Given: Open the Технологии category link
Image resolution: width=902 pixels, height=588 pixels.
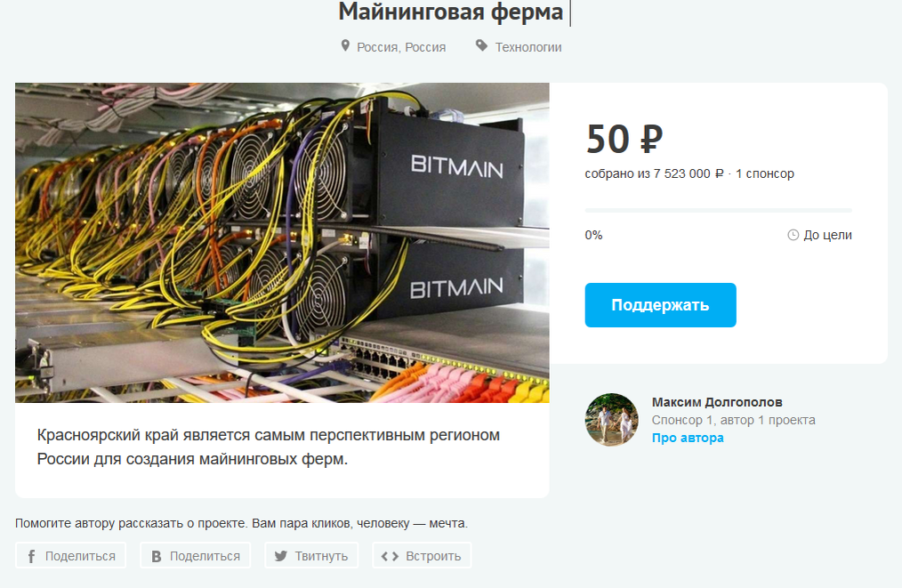Looking at the screenshot, I should [528, 47].
